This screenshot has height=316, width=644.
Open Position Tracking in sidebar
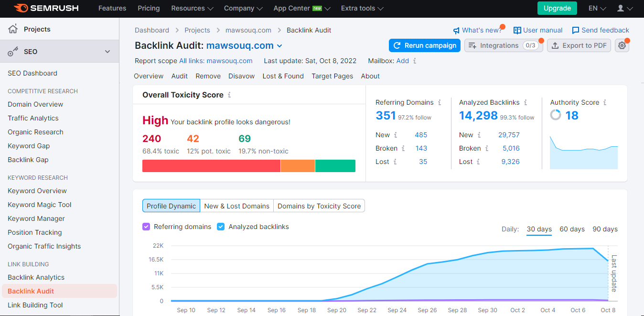34,232
